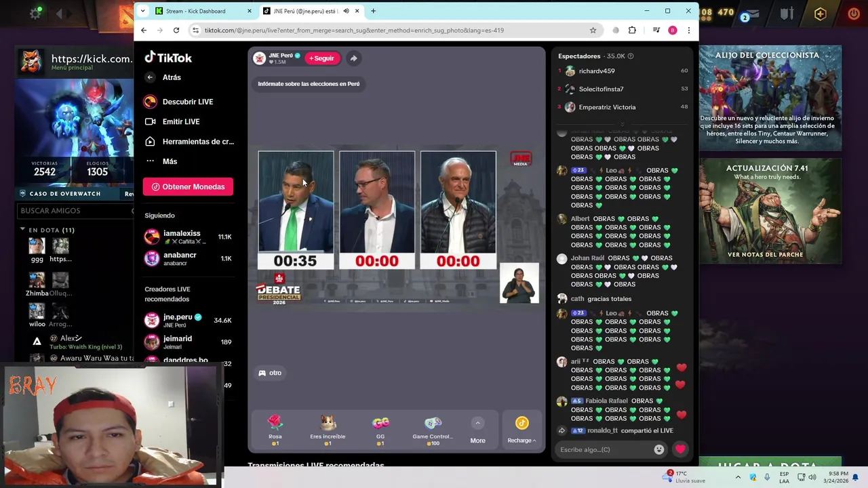The image size is (868, 488).
Task: Click the browser back arrow
Action: click(x=144, y=30)
